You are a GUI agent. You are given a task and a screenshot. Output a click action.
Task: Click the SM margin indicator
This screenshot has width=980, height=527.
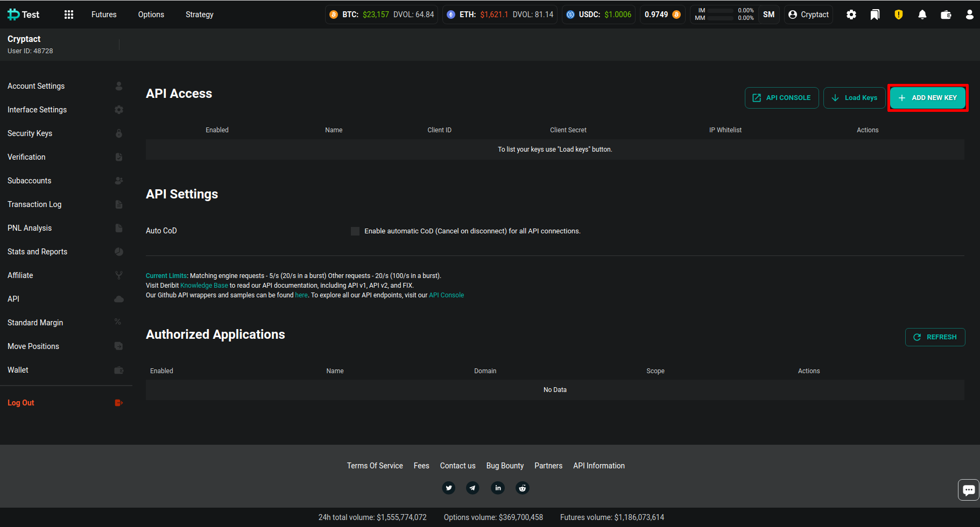coord(769,15)
